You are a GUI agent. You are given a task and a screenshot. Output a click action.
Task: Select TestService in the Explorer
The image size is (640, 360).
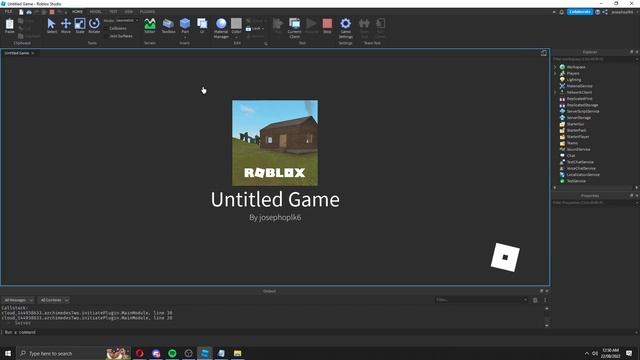pyautogui.click(x=576, y=181)
